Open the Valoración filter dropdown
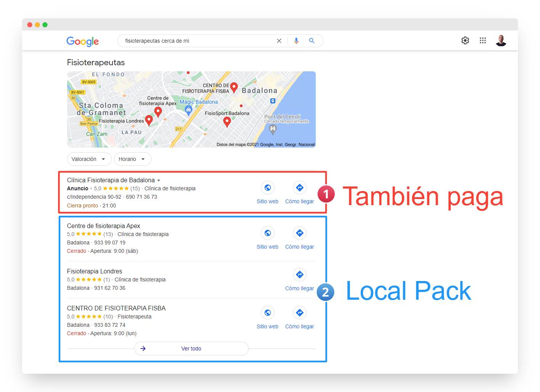The height and width of the screenshot is (392, 540). (89, 159)
